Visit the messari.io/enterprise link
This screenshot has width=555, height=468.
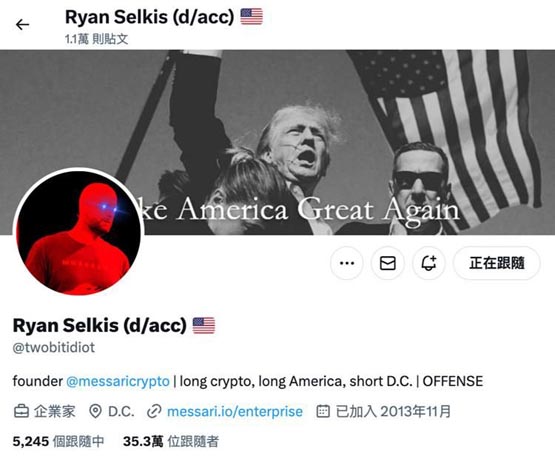pos(235,412)
